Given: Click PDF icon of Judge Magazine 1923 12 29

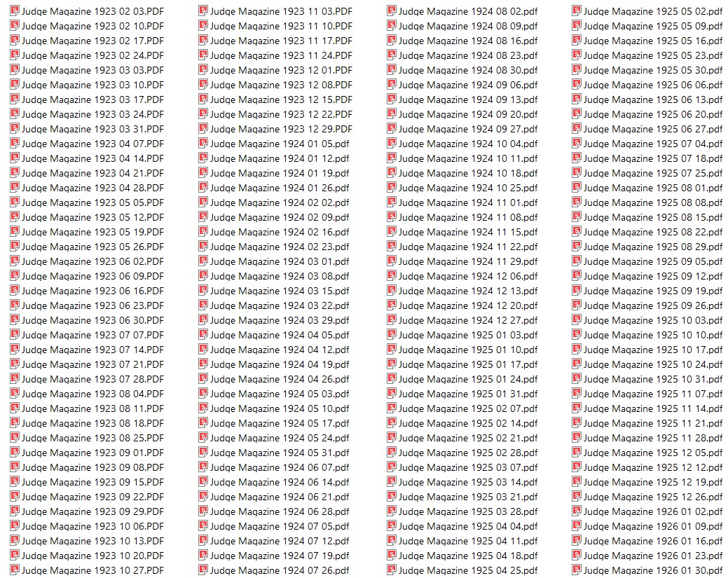Looking at the screenshot, I should tap(203, 128).
